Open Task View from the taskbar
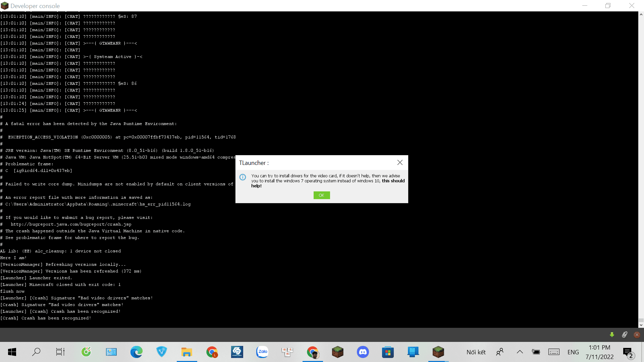Screen dimensions: 644x362 [x=60, y=352]
